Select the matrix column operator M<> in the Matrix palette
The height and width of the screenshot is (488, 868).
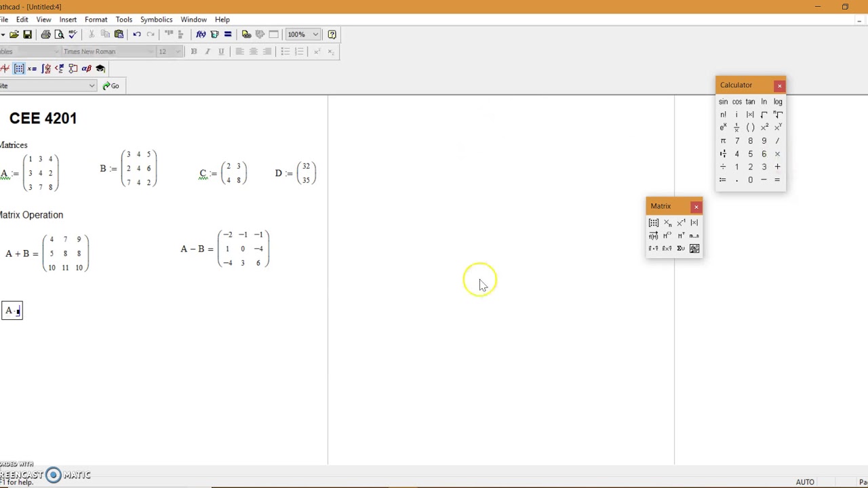pos(667,236)
